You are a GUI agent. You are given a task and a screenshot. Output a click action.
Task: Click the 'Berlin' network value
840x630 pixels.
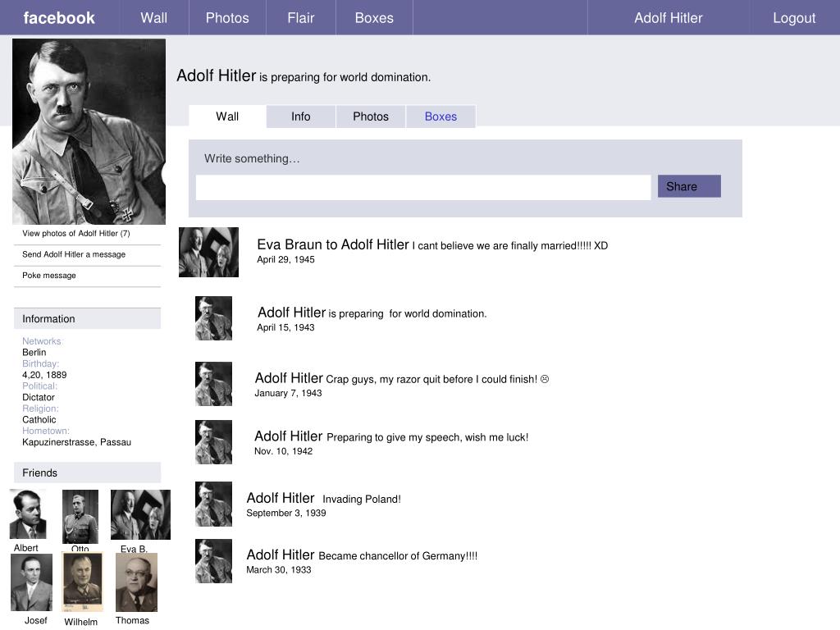pos(34,352)
